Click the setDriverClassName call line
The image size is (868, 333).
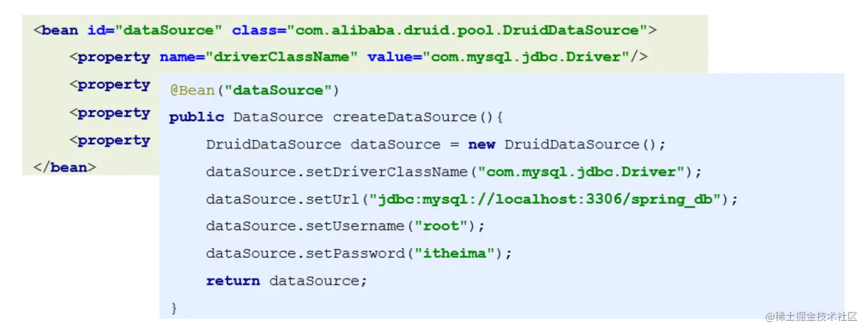pyautogui.click(x=454, y=172)
